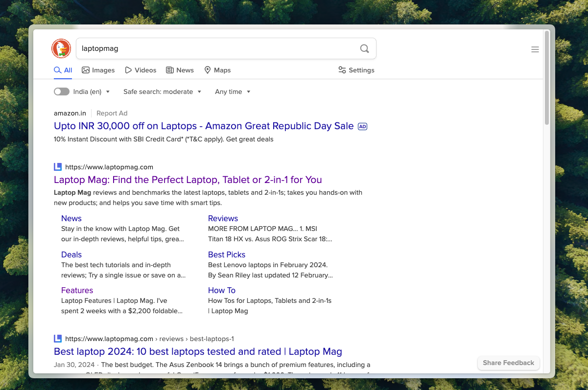
Task: Click the amazon.in ad domain text
Action: (70, 113)
